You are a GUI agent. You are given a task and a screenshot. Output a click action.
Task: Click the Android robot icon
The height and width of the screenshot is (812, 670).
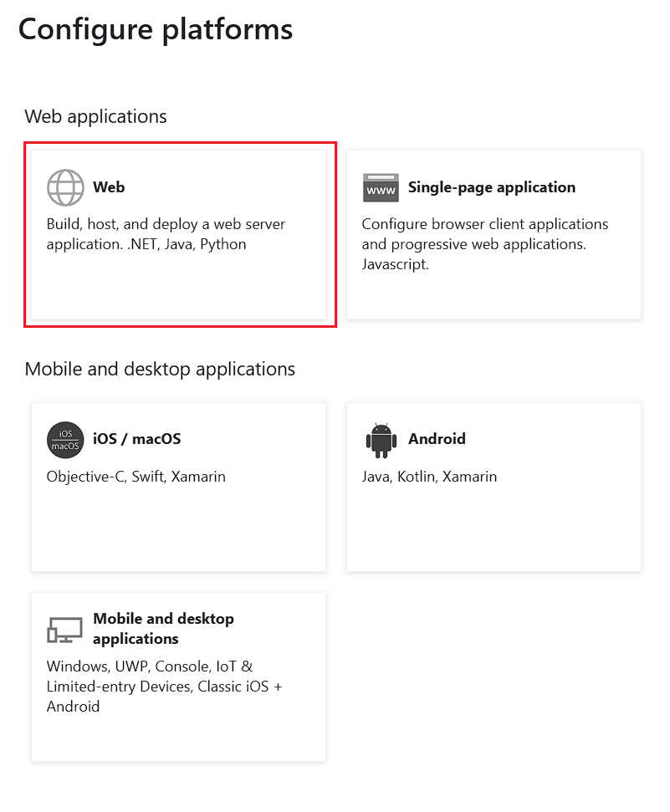[x=381, y=440]
